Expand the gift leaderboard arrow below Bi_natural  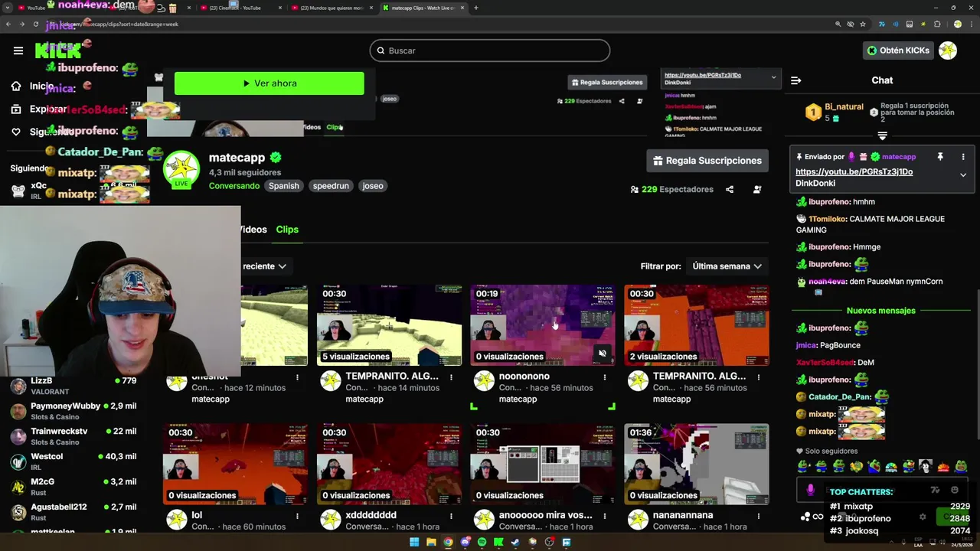pos(882,136)
